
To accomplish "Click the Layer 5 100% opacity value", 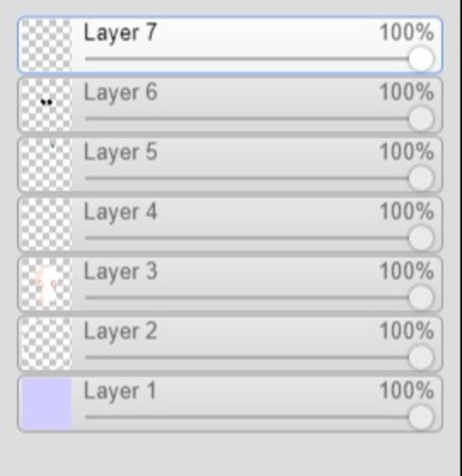I will pos(406,152).
